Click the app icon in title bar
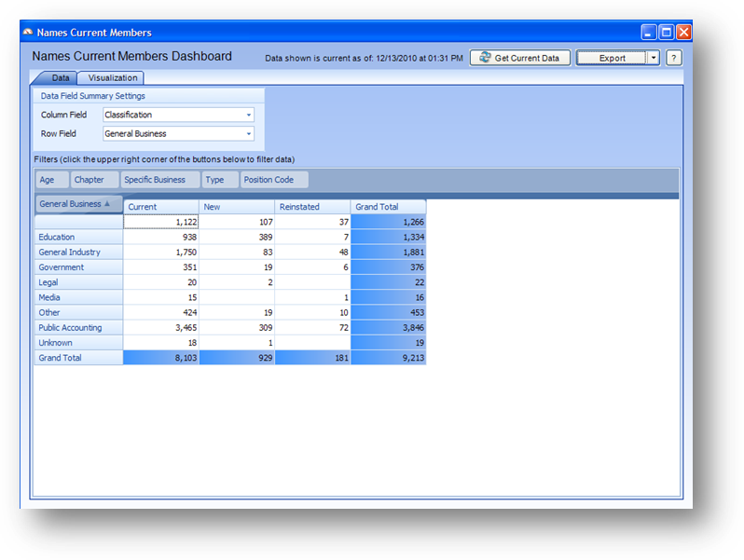 tap(28, 33)
